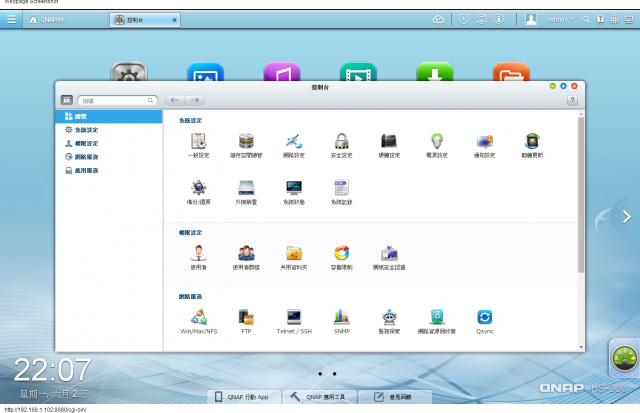Open the QNAP mobile App (行動 App) button
This screenshot has height=413, width=640.
[x=244, y=397]
